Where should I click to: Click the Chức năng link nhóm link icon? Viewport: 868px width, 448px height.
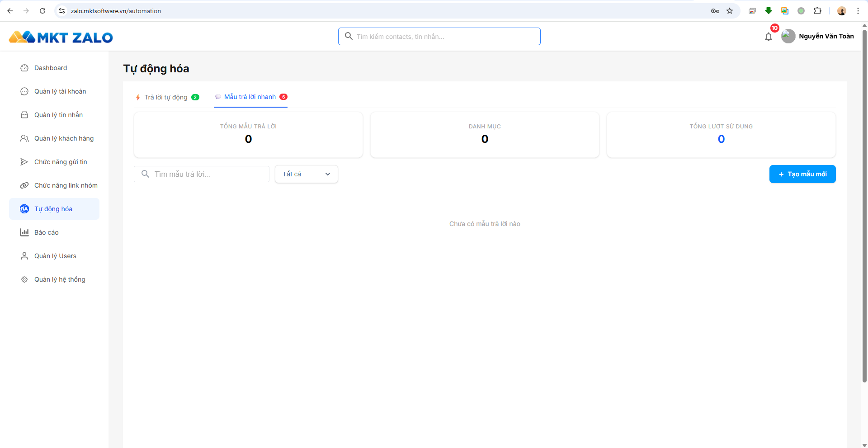point(24,185)
